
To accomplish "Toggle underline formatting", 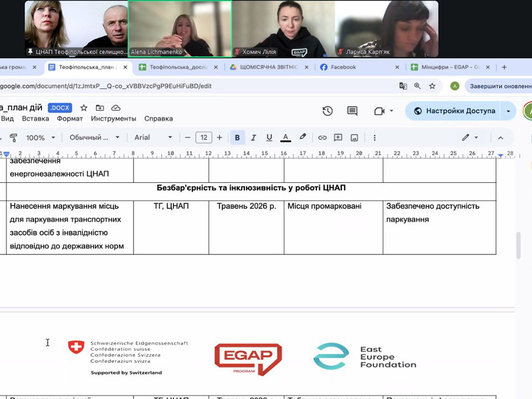I will pyautogui.click(x=269, y=137).
